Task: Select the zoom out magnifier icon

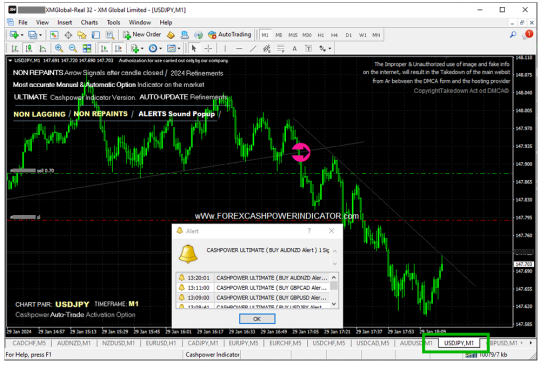Action: pyautogui.click(x=73, y=49)
